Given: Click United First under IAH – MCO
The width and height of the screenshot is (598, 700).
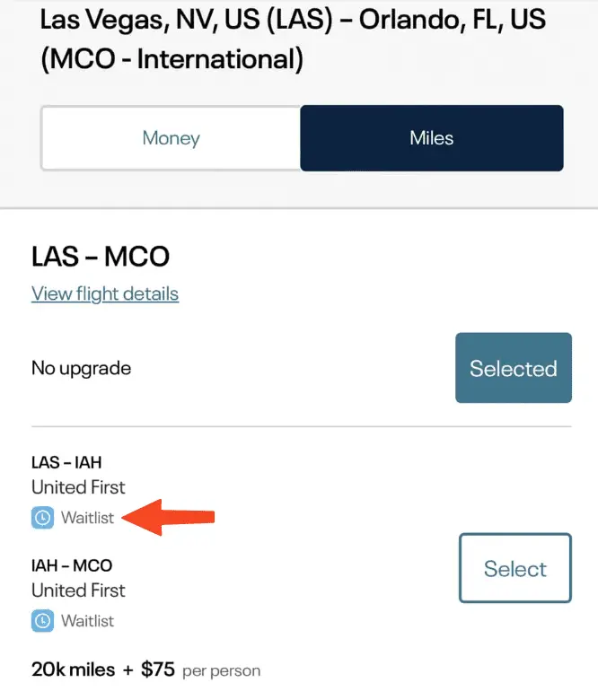Looking at the screenshot, I should tap(78, 591).
